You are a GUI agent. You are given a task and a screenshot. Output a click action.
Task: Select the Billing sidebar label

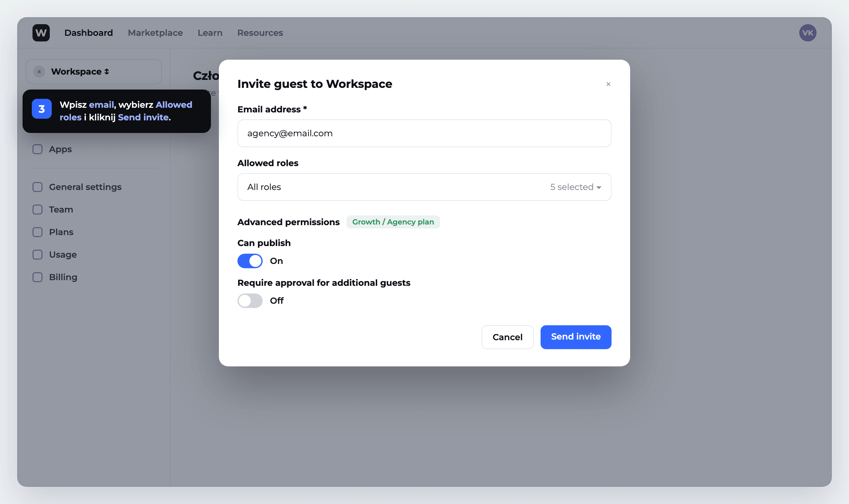click(x=63, y=277)
